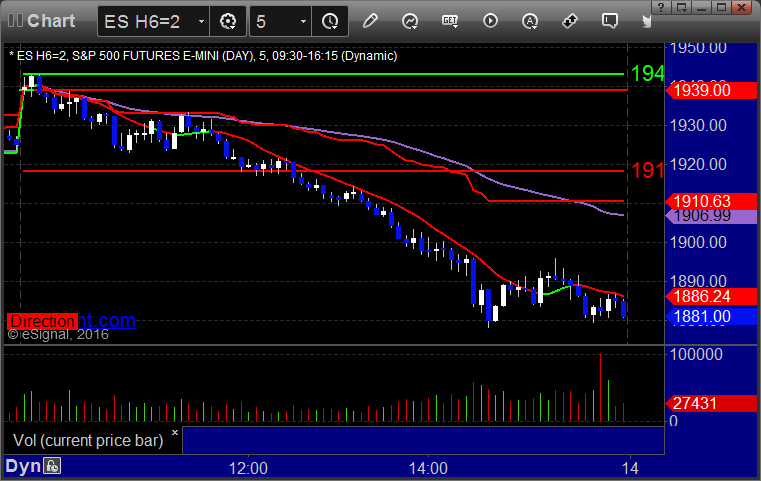
Task: Click the 1950.00 price axis value
Action: click(x=698, y=49)
